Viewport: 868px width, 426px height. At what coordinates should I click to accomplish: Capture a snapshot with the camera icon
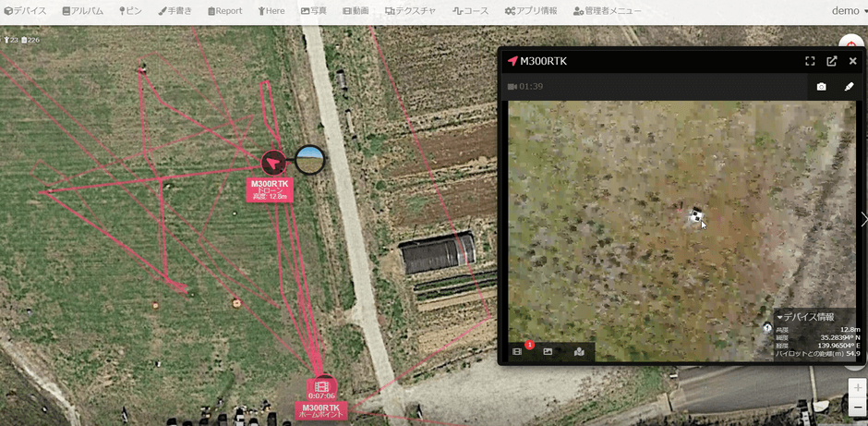(822, 87)
